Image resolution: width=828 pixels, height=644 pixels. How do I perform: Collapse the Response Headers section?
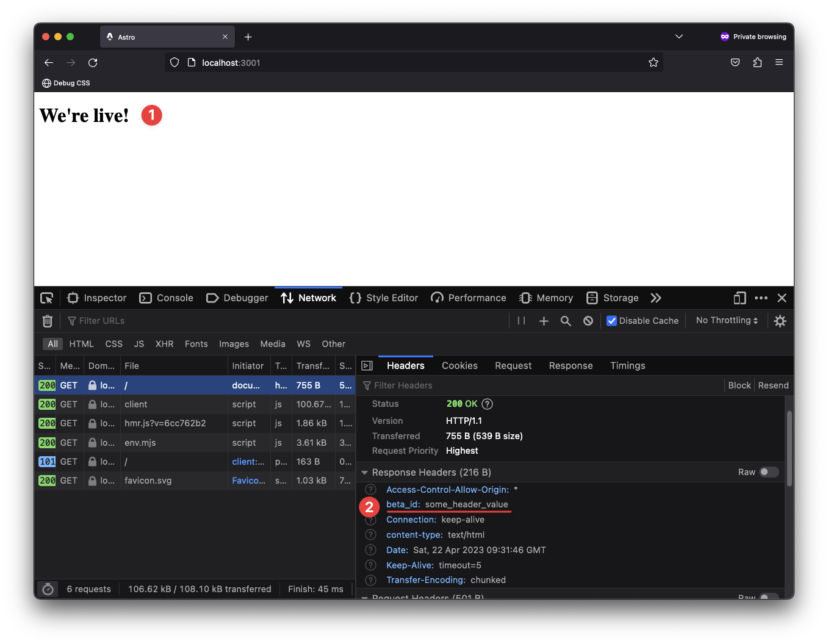pos(365,472)
